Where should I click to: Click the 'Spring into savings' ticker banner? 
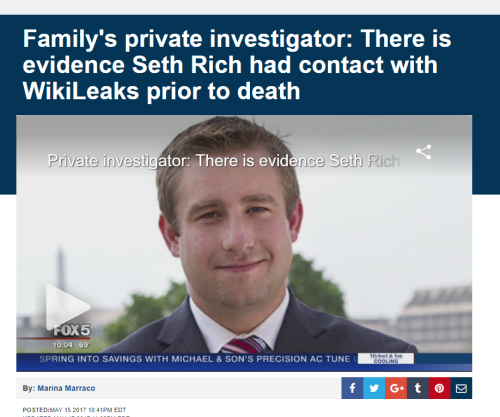pos(195,359)
